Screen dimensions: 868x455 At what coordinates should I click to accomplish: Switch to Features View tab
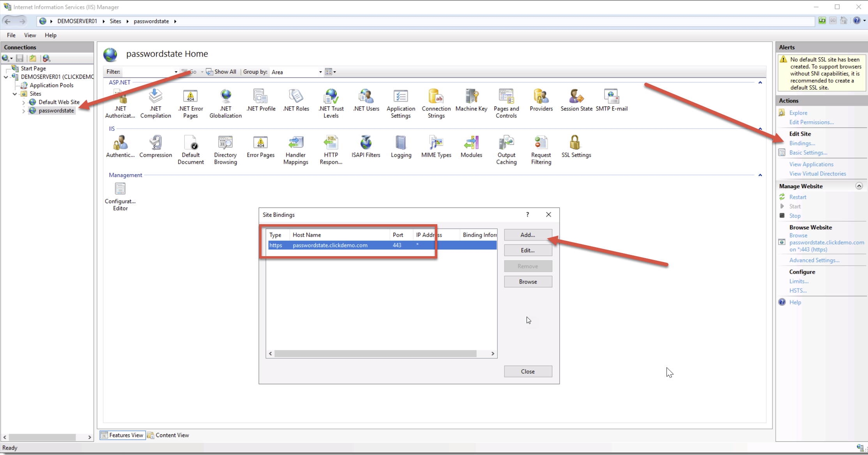point(123,435)
